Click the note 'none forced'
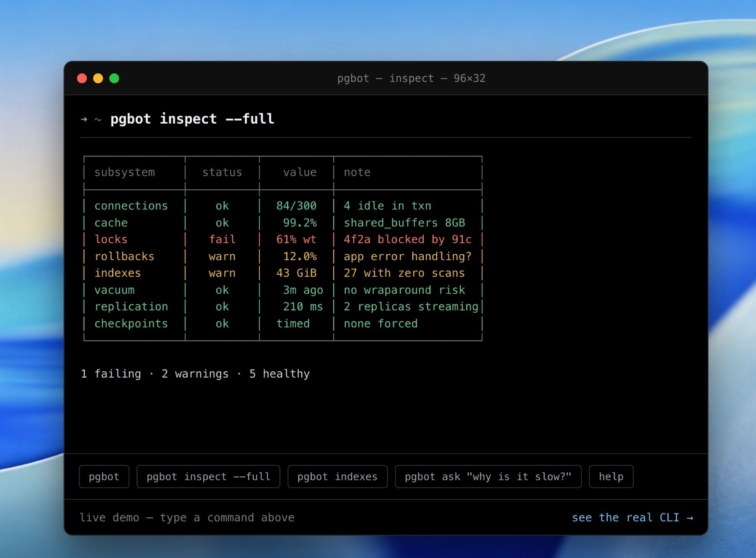756x558 pixels. 381,324
